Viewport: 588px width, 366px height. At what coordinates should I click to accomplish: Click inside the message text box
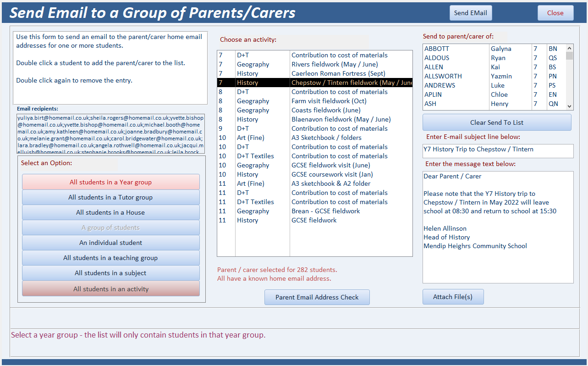coord(498,227)
